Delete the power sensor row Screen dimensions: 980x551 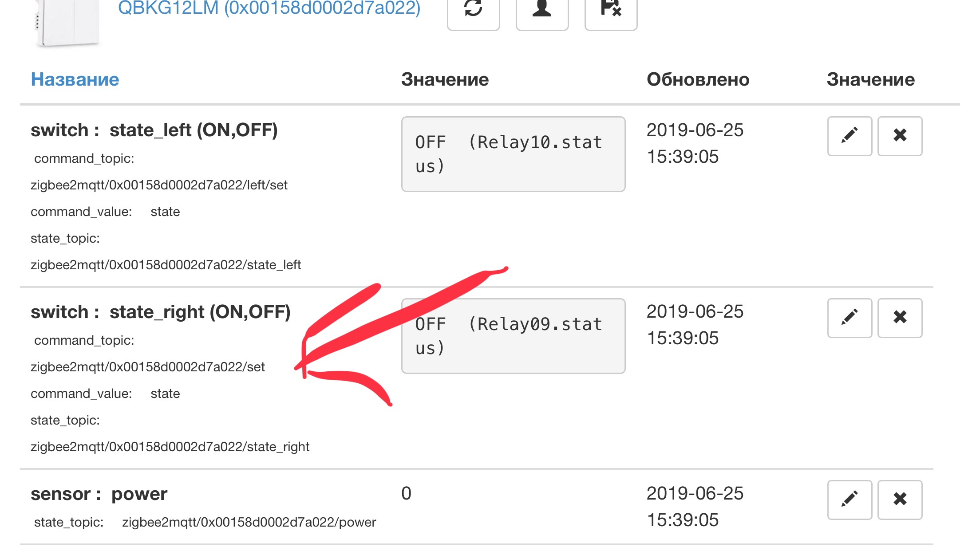[x=900, y=500]
